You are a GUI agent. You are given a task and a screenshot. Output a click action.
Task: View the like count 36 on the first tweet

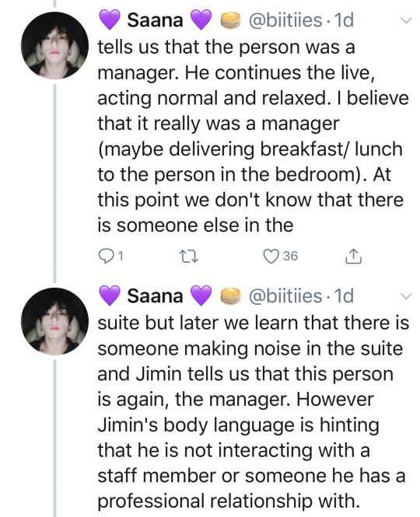coord(290,257)
